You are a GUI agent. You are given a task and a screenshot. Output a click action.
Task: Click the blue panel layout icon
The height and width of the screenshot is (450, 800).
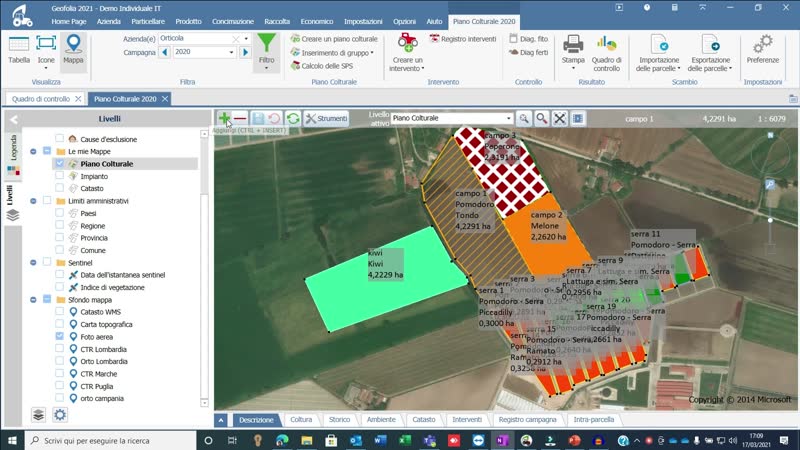pos(578,118)
